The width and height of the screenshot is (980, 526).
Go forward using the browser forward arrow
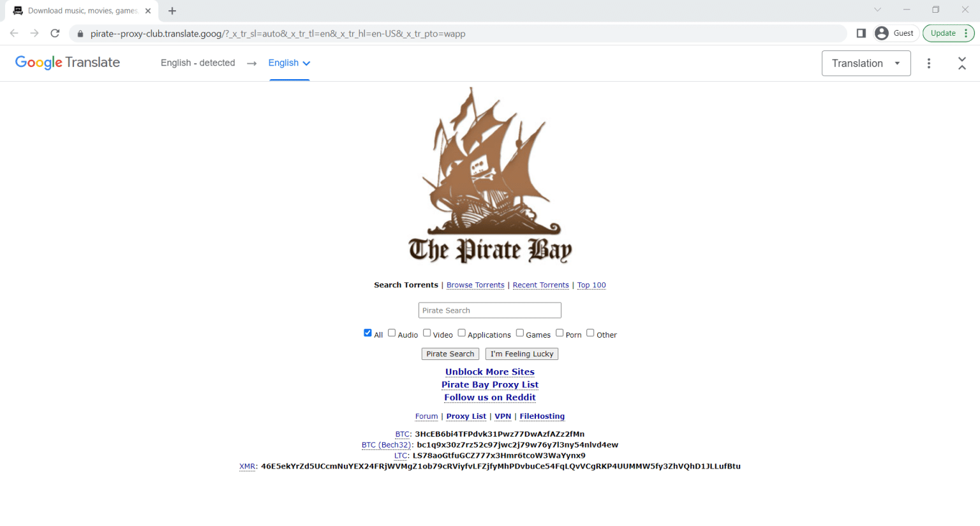click(x=34, y=33)
